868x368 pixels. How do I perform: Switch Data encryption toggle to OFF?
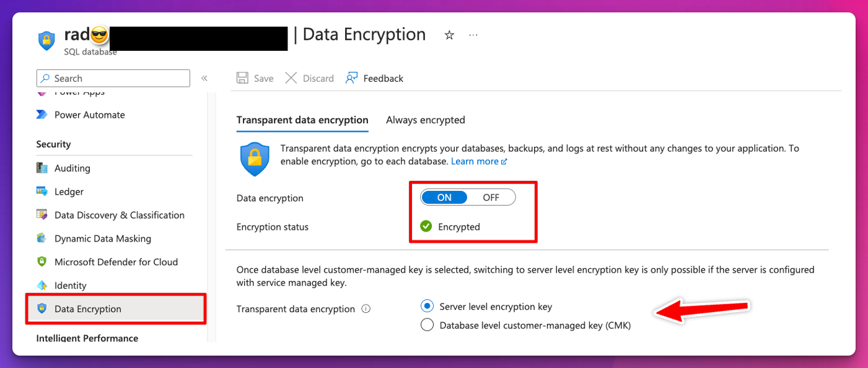491,198
